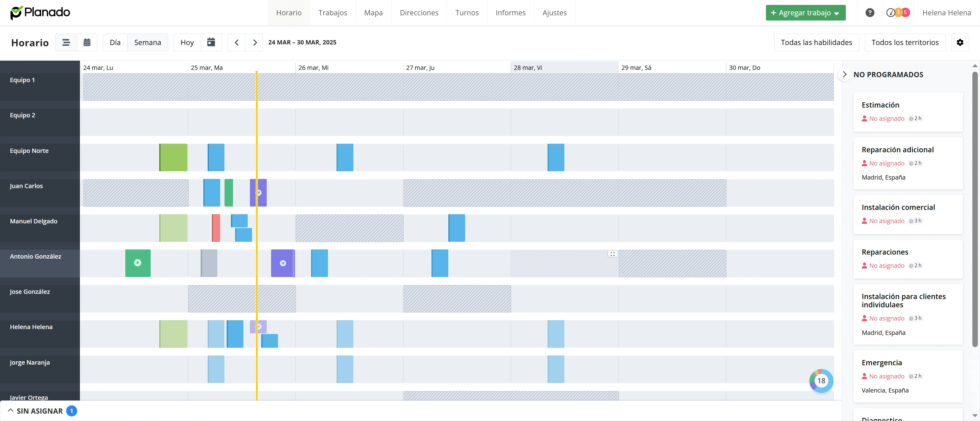Open the Informes tab
The image size is (980, 421).
(x=511, y=13)
